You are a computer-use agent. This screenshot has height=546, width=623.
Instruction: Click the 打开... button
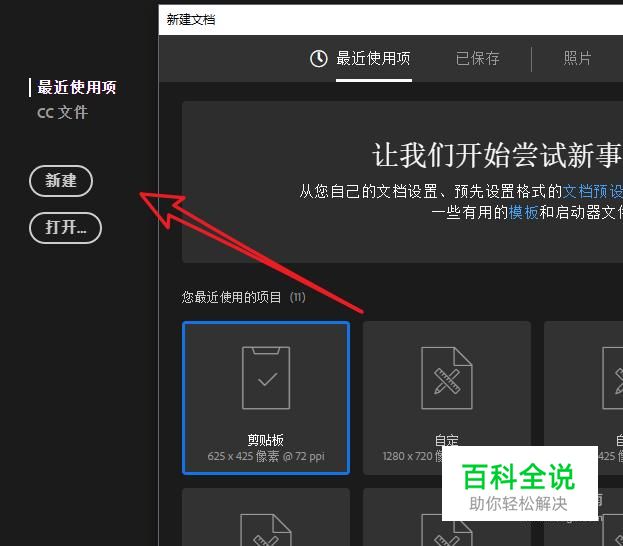pyautogui.click(x=66, y=228)
